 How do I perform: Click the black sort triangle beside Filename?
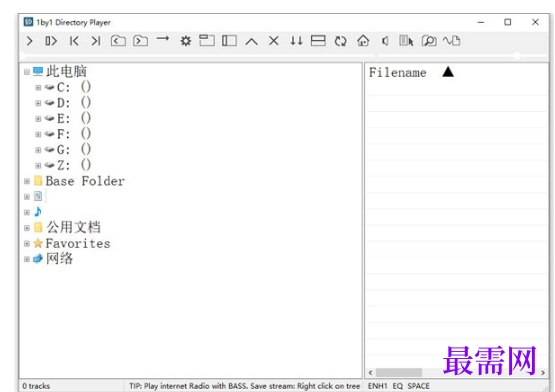click(448, 72)
